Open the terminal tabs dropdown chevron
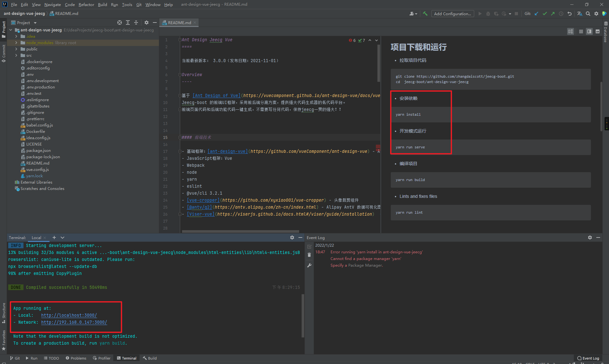Screen dimensions: 609x364 62,237
